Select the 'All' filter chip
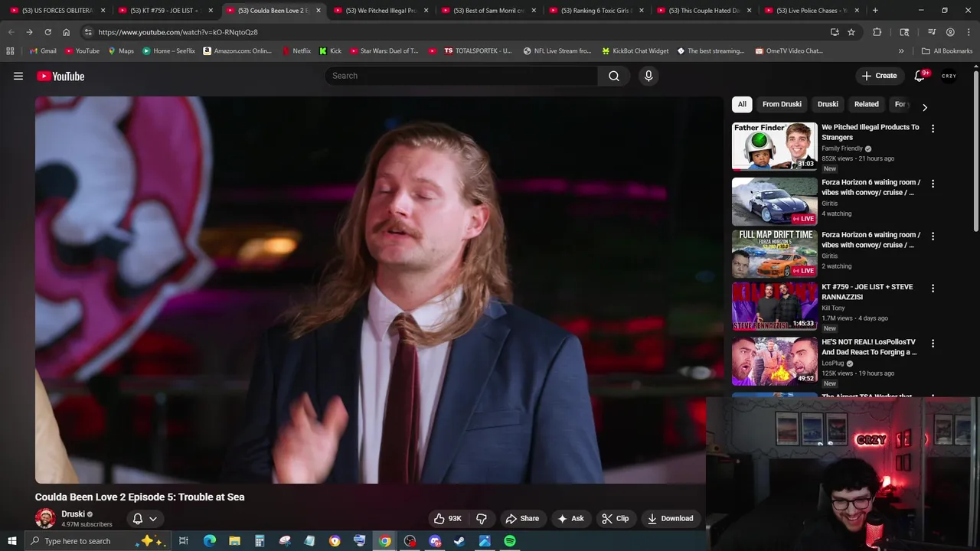 742,104
